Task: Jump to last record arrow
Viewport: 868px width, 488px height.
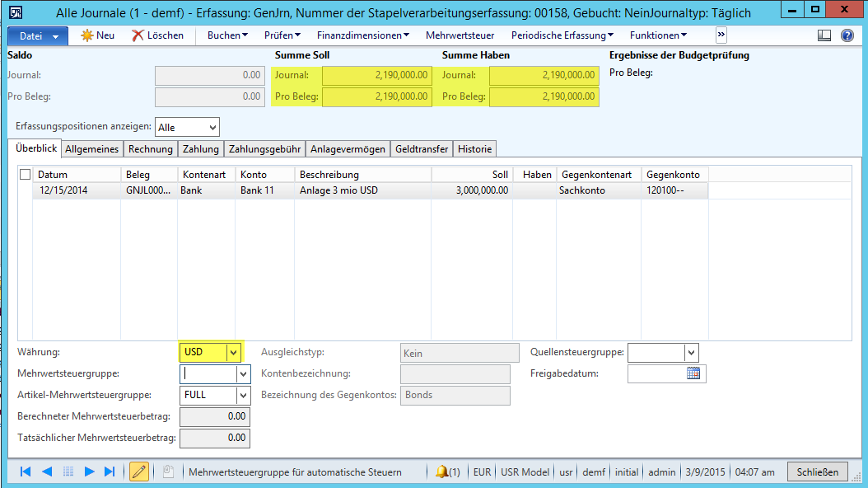Action: 110,472
